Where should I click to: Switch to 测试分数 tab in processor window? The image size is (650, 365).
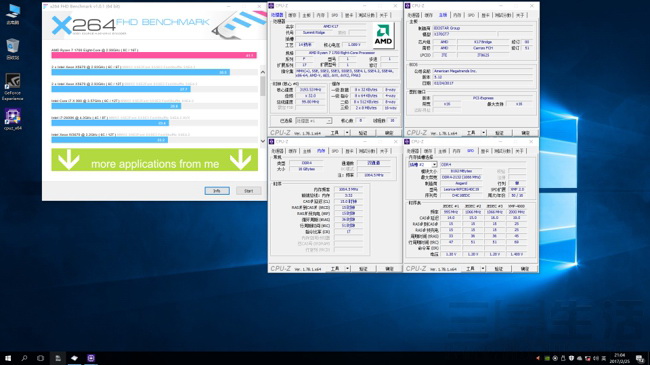pos(366,15)
